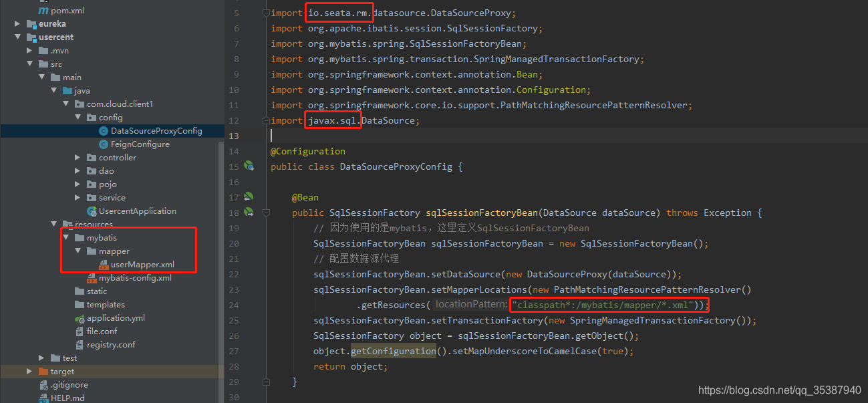
Task: Click the java source root folder icon
Action: click(67, 91)
